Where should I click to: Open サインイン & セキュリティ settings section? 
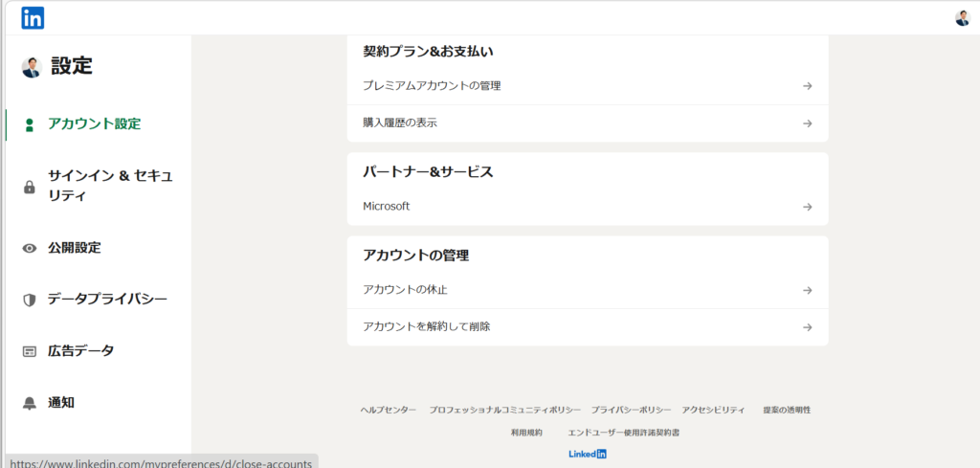110,186
